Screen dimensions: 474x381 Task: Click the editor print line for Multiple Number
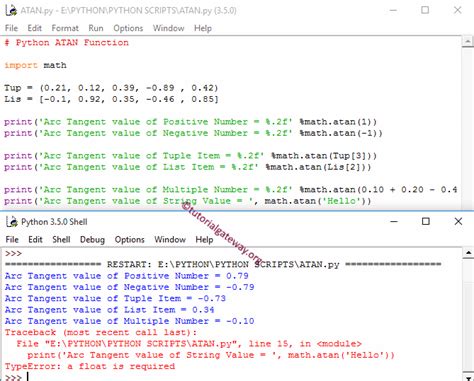[231, 190]
